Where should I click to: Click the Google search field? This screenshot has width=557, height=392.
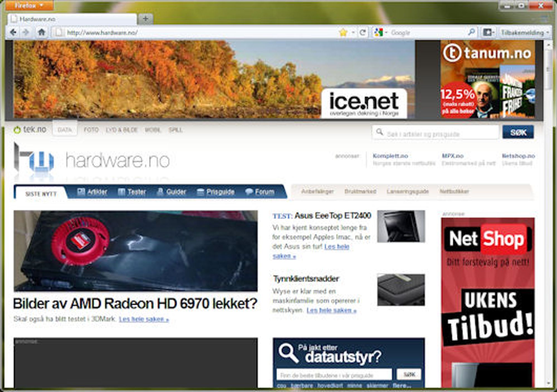pyautogui.click(x=427, y=33)
